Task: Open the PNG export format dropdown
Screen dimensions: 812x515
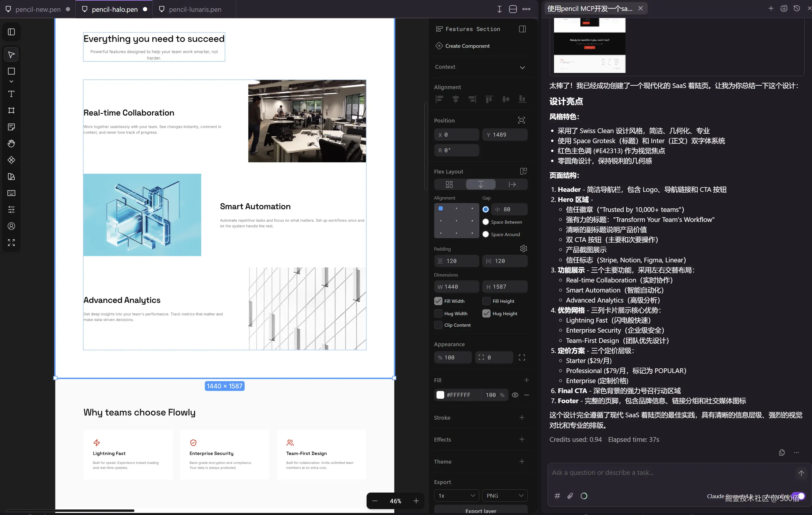Action: pyautogui.click(x=504, y=495)
